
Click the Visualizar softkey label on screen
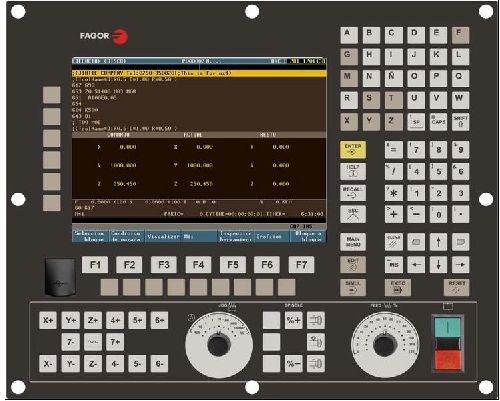click(163, 236)
